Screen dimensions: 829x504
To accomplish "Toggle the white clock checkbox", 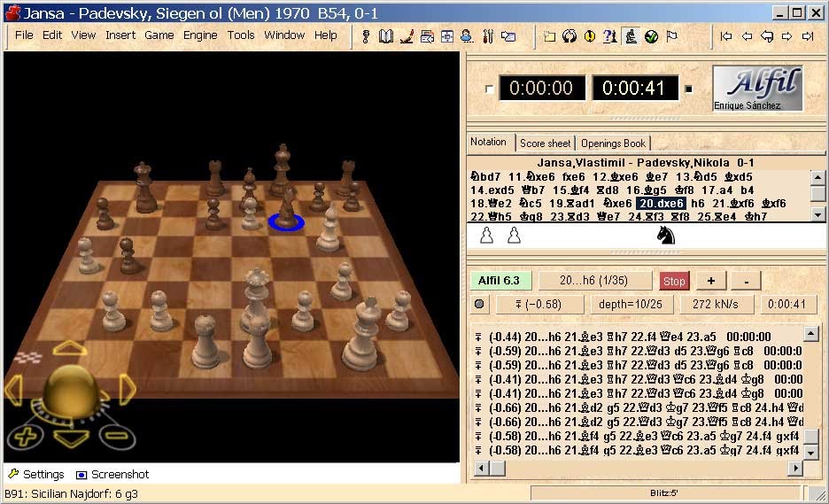I will pyautogui.click(x=489, y=89).
